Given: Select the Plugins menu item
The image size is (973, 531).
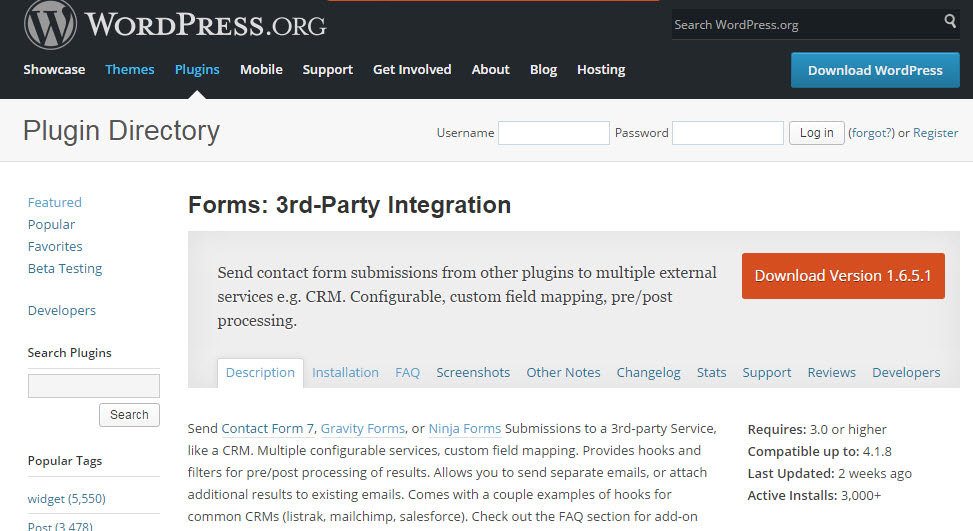Looking at the screenshot, I should click(197, 69).
